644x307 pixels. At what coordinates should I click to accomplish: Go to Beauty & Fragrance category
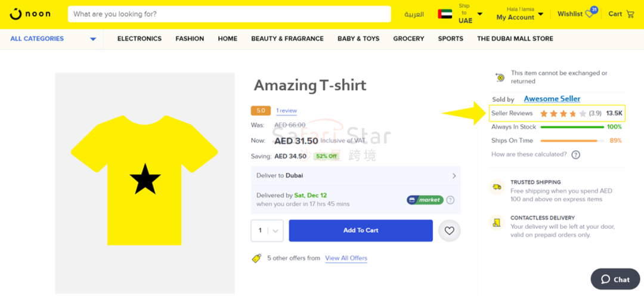pyautogui.click(x=287, y=39)
